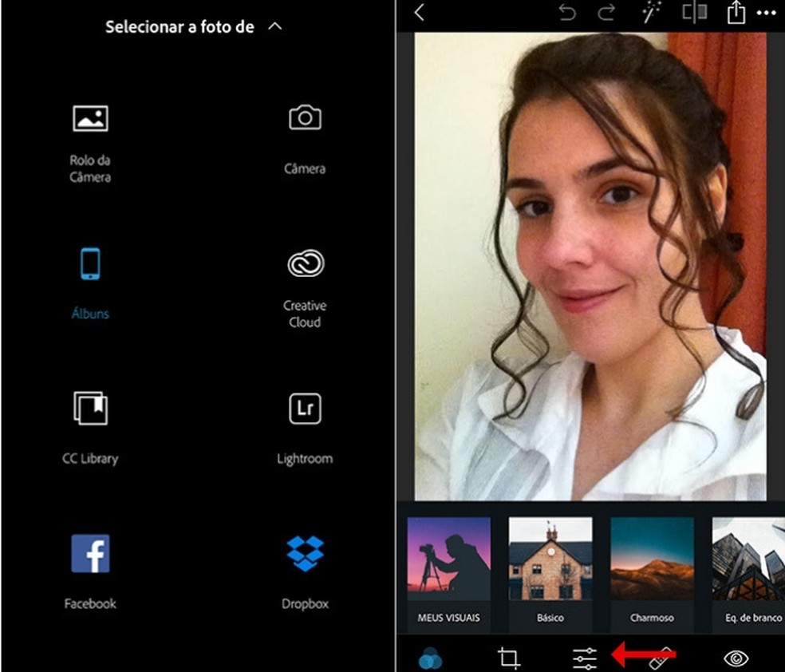Viewport: 785px width, 672px height.
Task: Tap the back arrow in the editor
Action: [x=420, y=13]
